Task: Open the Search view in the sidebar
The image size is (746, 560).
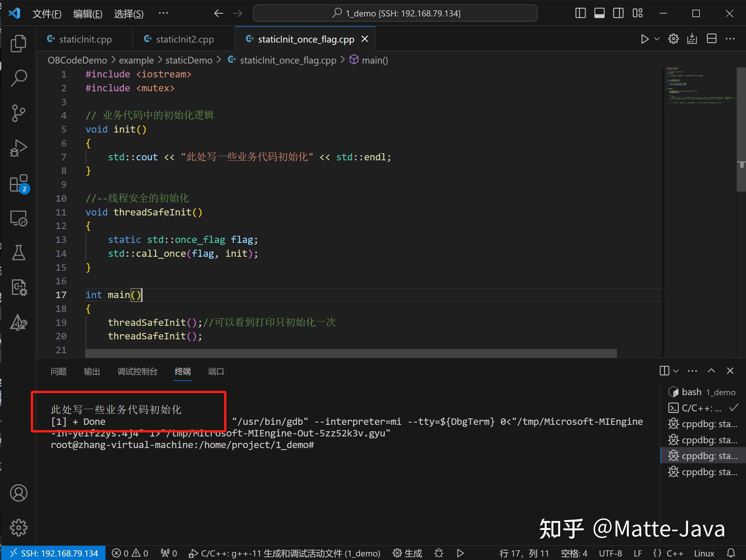Action: click(18, 78)
